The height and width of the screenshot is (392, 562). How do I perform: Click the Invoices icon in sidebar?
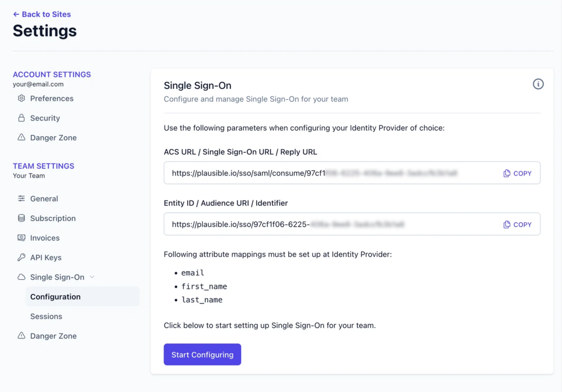click(21, 238)
